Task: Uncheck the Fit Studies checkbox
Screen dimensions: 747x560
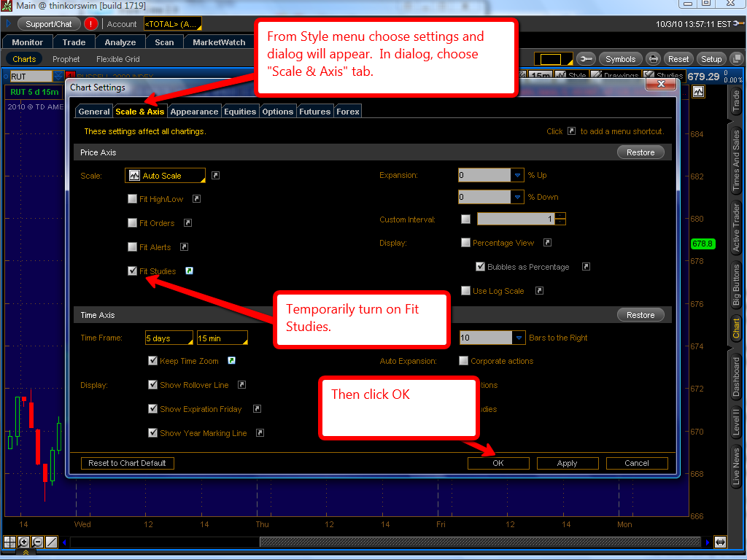Action: coord(132,271)
